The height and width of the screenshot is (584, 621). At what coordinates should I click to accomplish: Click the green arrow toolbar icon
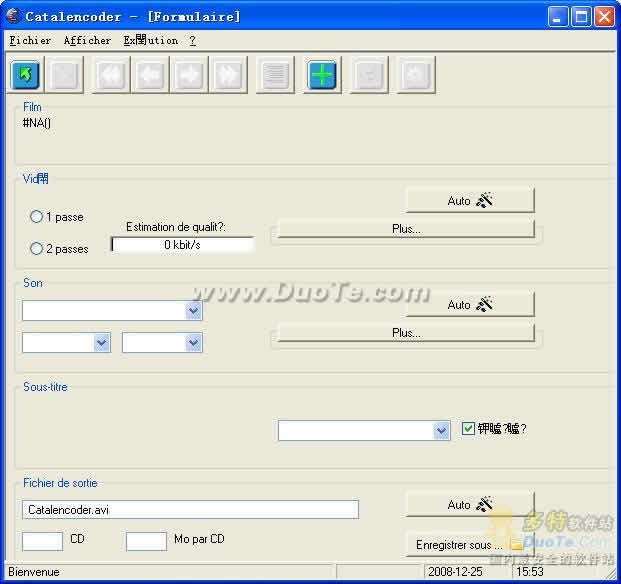[25, 74]
